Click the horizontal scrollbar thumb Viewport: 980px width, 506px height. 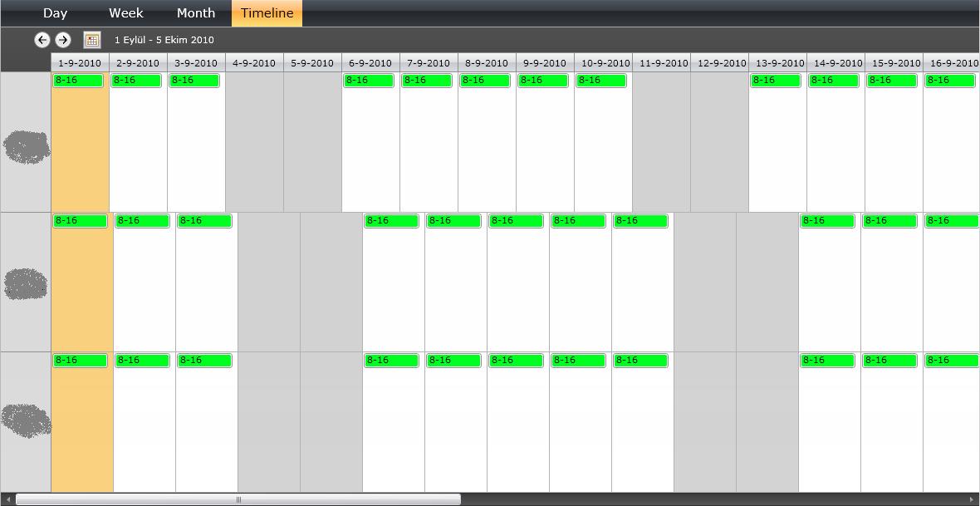click(x=238, y=499)
